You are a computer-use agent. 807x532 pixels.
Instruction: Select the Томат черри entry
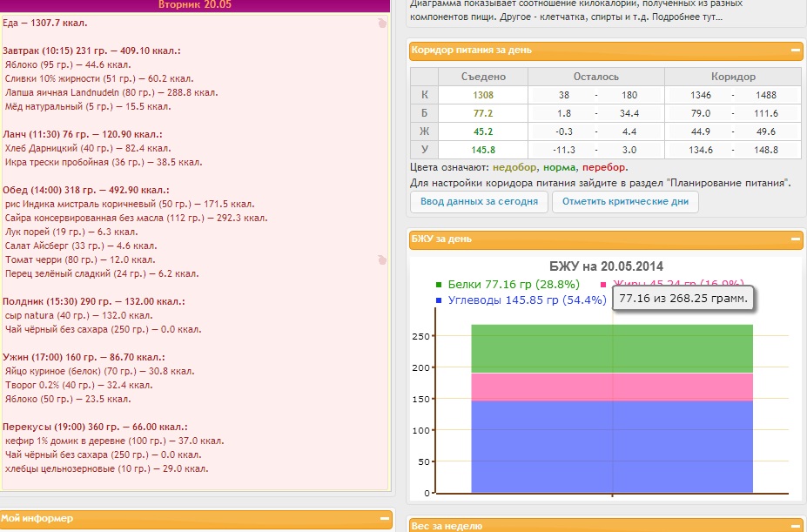(x=80, y=259)
